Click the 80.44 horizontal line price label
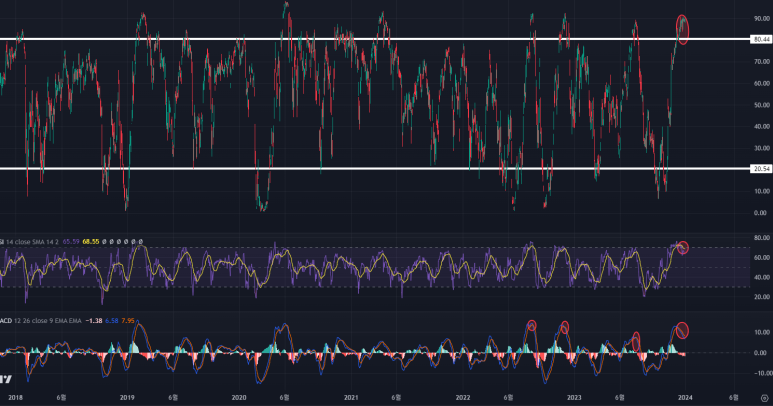 pos(762,39)
